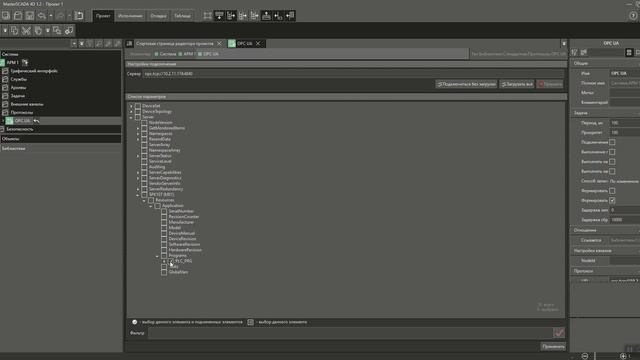The image size is (640, 360).
Task: Click the first layout icon after Таблицы tab
Action: (208, 16)
